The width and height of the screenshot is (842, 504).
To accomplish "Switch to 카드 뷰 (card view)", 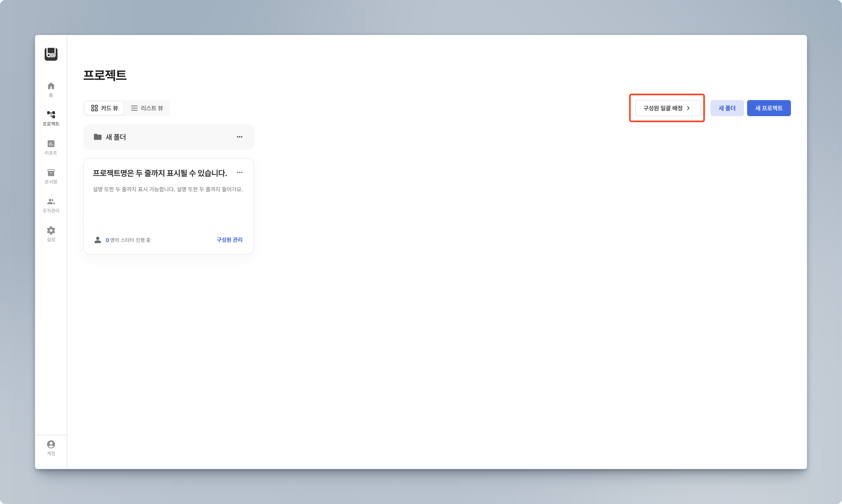I will pyautogui.click(x=104, y=108).
